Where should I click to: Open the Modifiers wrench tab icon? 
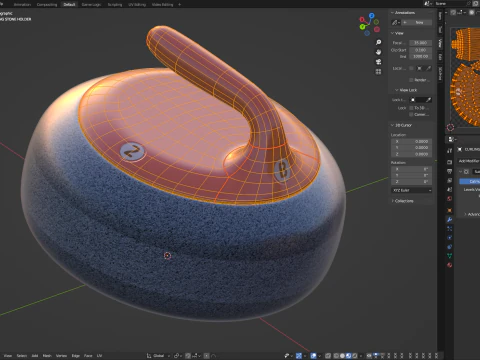(x=449, y=220)
